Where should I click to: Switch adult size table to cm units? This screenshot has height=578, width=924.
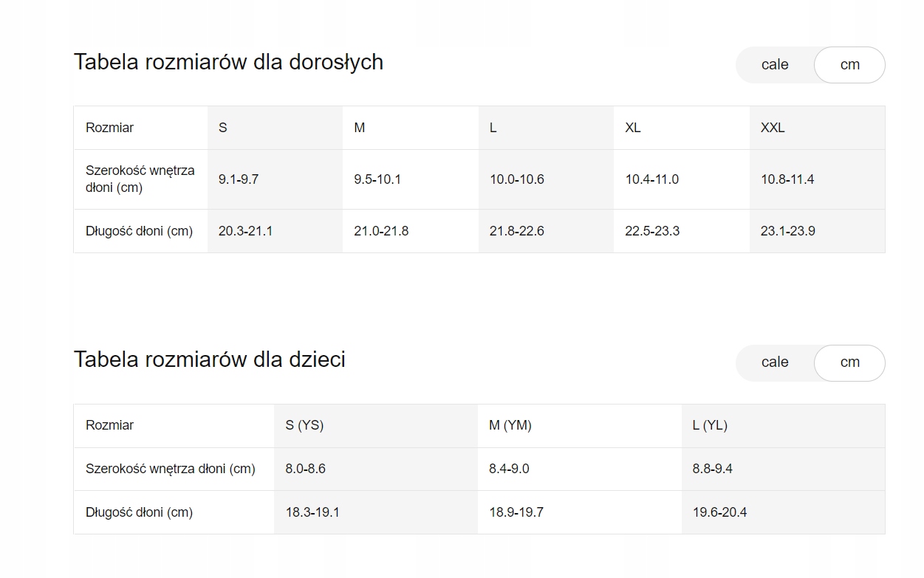(849, 65)
